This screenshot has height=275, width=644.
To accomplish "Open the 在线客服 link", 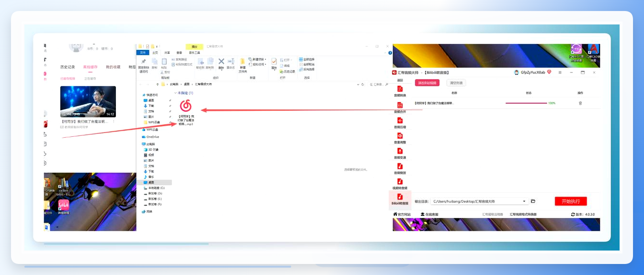I will point(429,214).
